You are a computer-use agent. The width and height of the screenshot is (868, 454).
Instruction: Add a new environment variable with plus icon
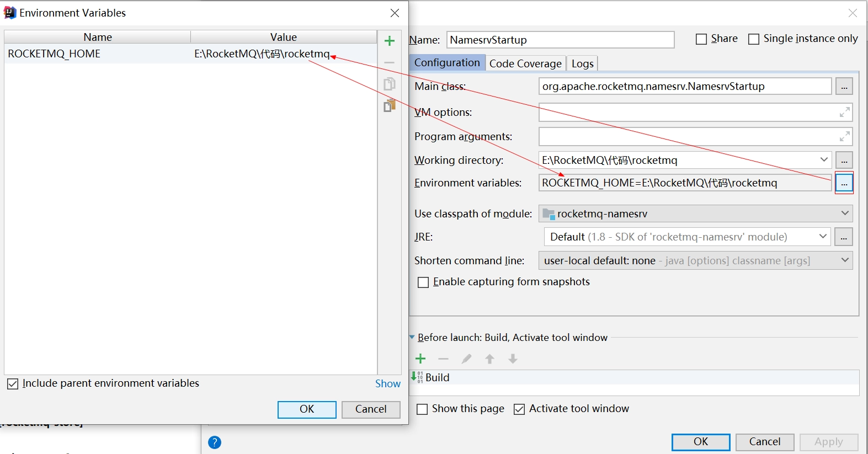pos(390,41)
